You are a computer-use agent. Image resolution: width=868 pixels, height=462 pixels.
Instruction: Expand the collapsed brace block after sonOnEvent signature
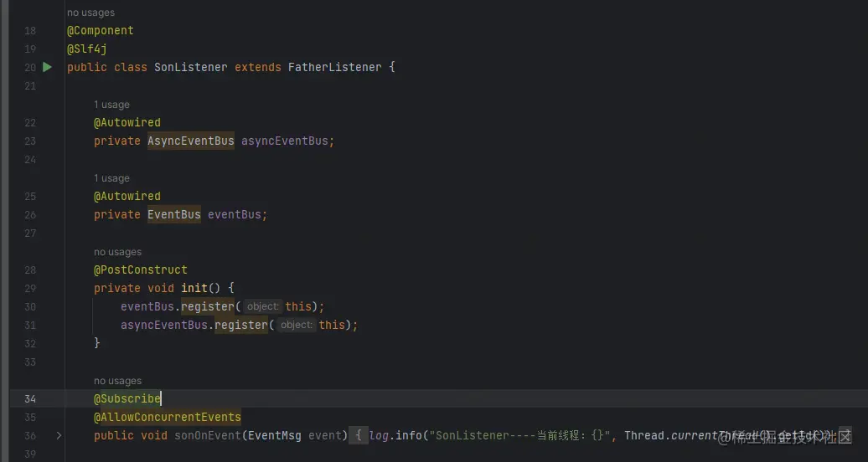358,435
